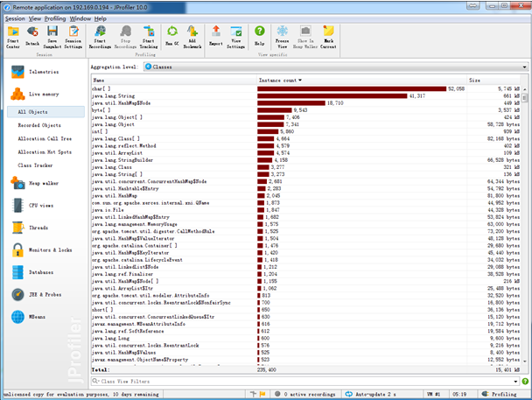This screenshot has height=400, width=532.
Task: Click the bookmark flag icon in status bar
Action: 262,394
